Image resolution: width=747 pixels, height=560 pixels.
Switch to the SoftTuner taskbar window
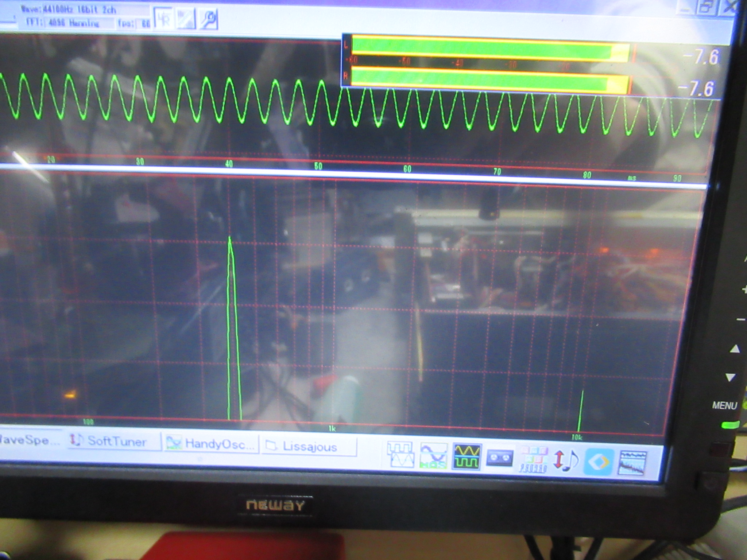point(114,441)
